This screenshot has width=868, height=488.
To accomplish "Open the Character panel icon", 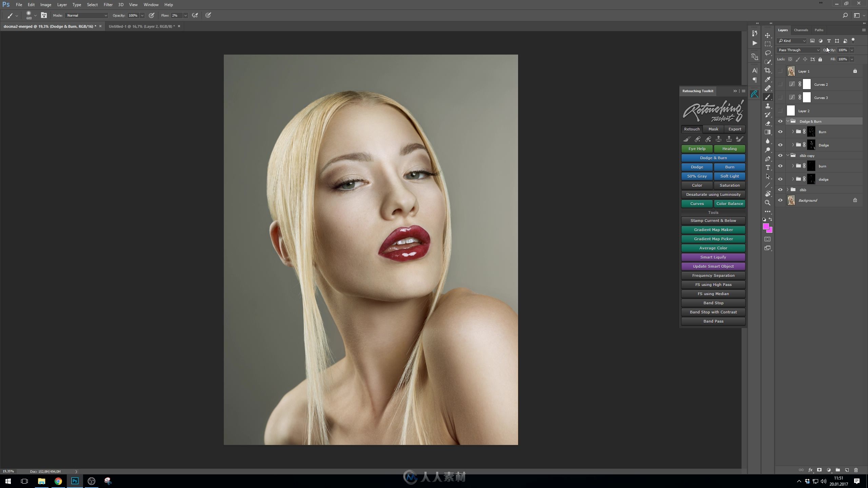I will tap(754, 70).
